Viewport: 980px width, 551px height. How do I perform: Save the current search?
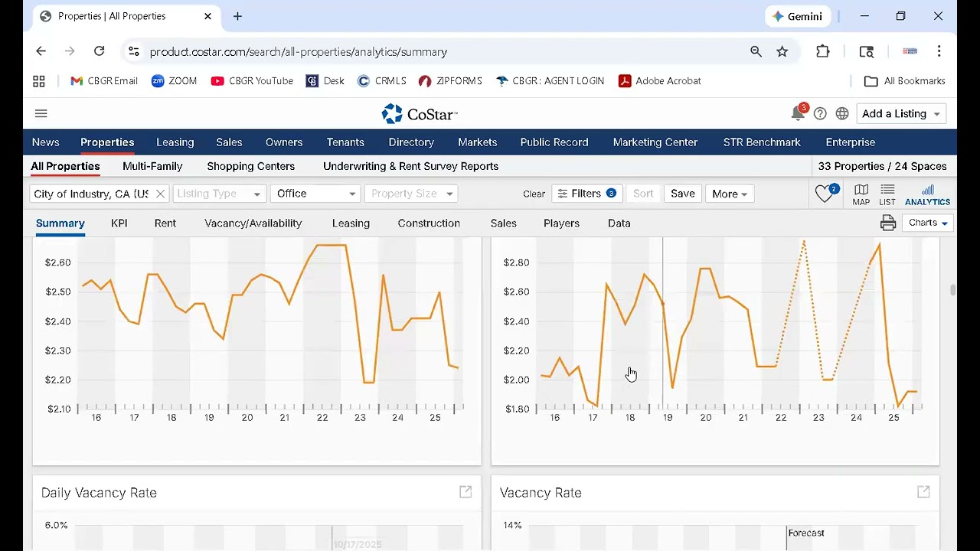coord(683,194)
